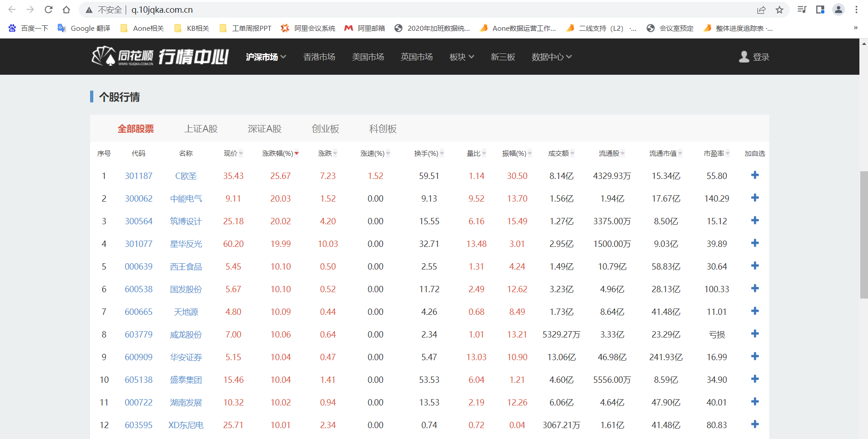Click the browser forward arrow
The height and width of the screenshot is (439, 868).
click(30, 10)
